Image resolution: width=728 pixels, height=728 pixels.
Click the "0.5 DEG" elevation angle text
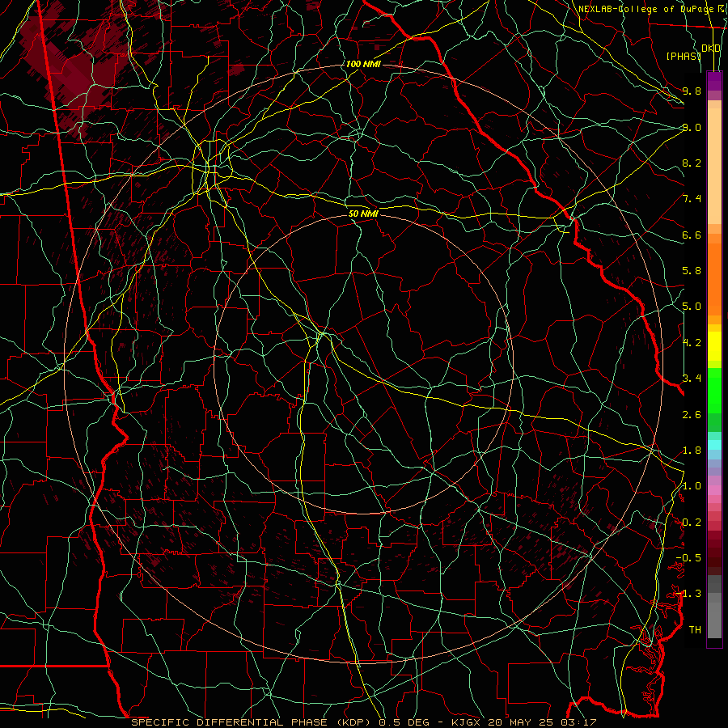[404, 722]
